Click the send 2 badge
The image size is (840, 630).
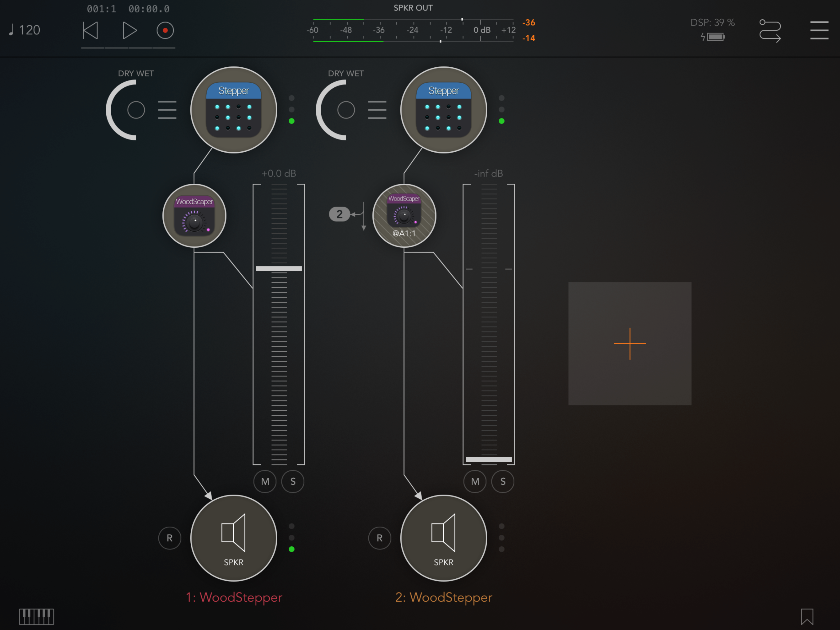pos(339,214)
